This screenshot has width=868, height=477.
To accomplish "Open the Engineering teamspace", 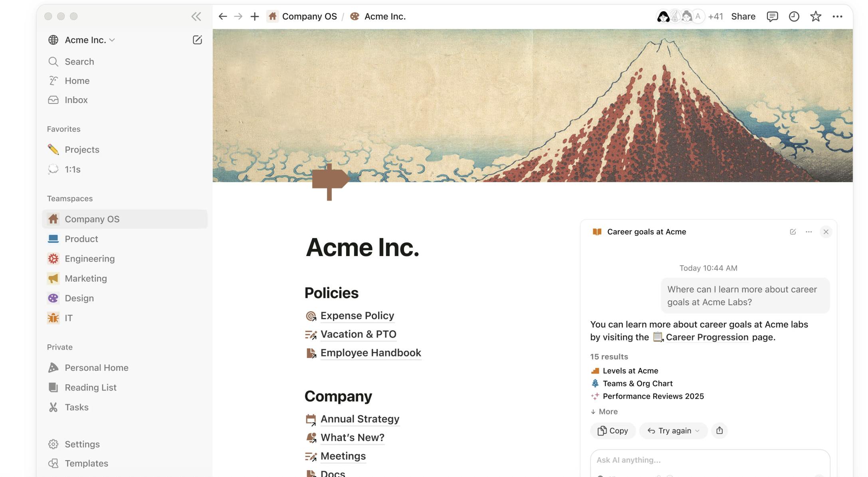I will [89, 258].
